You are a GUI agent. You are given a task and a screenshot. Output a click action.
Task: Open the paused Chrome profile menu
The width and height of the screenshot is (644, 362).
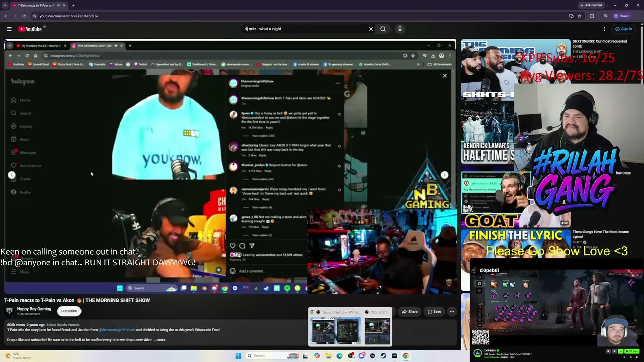coord(622,16)
